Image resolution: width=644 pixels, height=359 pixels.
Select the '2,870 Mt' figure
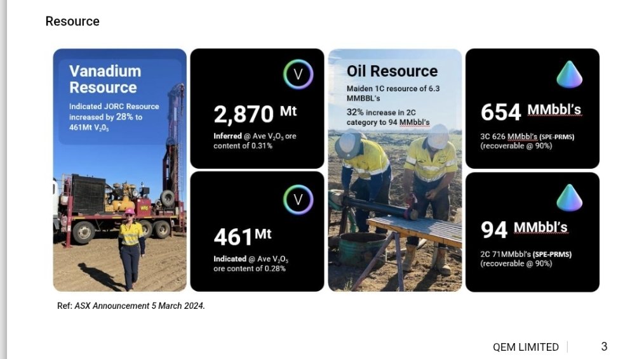point(255,114)
